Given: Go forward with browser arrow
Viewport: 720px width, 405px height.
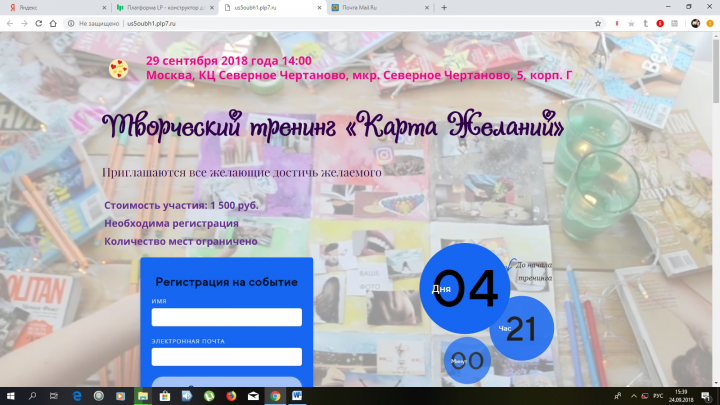Looking at the screenshot, I should click(x=24, y=23).
